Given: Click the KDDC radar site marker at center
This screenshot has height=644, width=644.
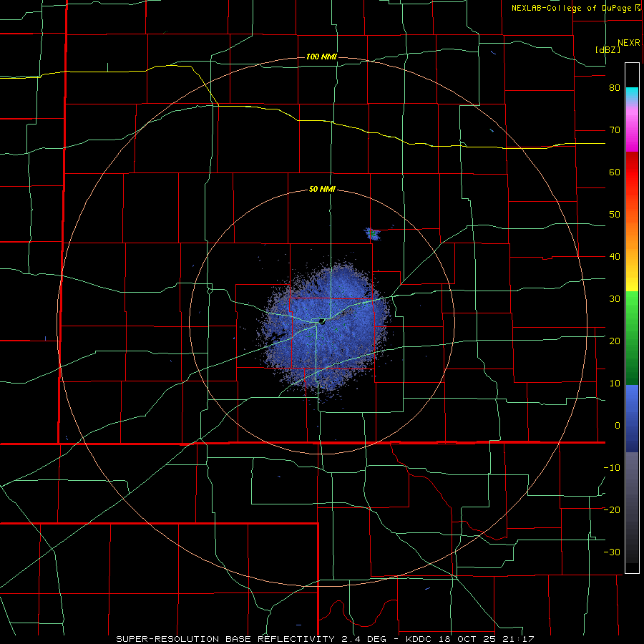Looking at the screenshot, I should [x=321, y=321].
